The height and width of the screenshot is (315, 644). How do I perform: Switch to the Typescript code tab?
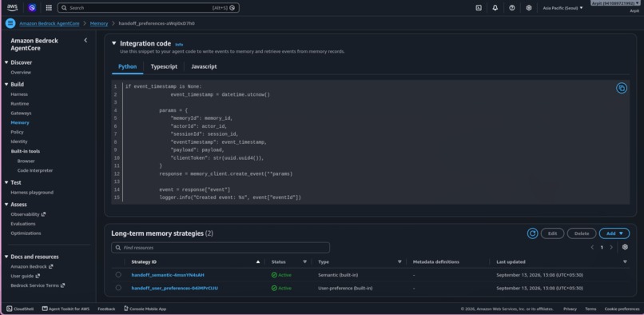[164, 66]
